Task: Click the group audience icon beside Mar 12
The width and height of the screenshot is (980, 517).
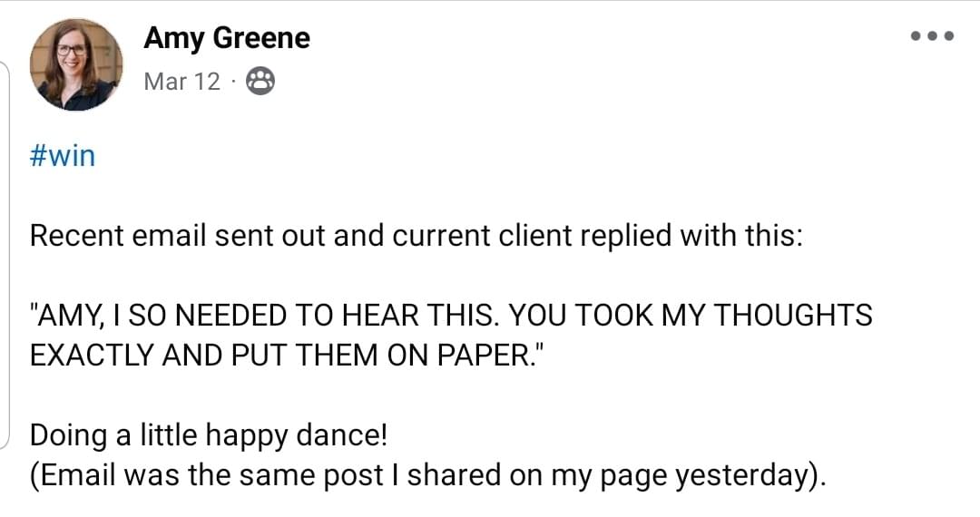Action: [x=260, y=81]
